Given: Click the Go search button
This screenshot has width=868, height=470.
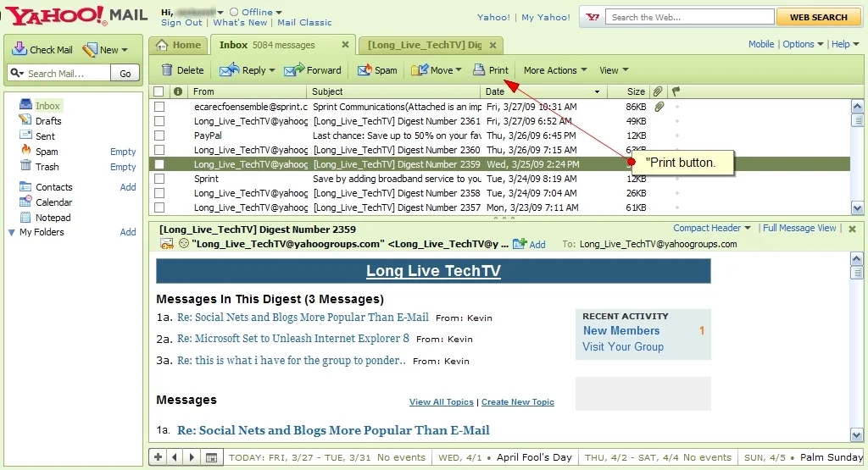Looking at the screenshot, I should tap(125, 73).
